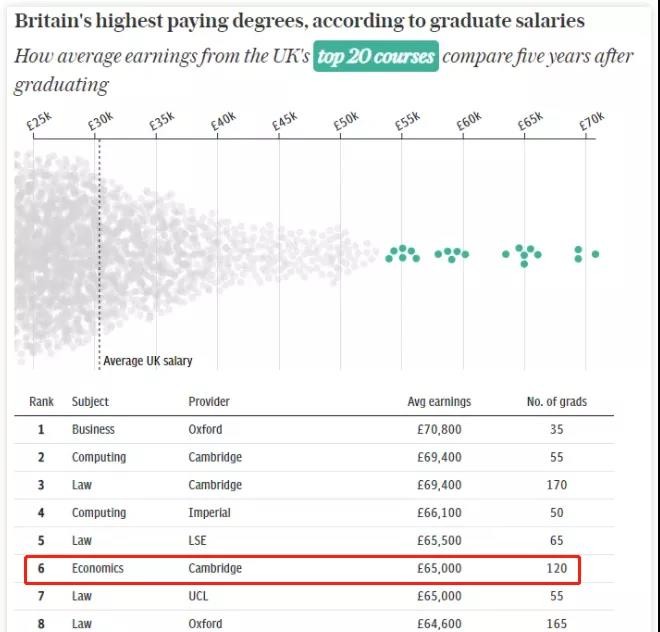This screenshot has height=632, width=660.
Task: Click the highlighted Economics Cambridge row
Action: click(303, 569)
